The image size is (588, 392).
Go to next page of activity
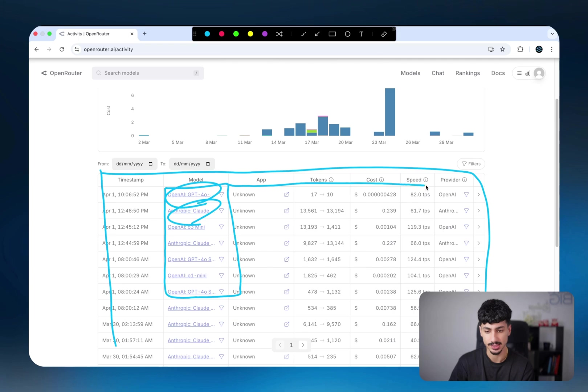click(x=303, y=345)
